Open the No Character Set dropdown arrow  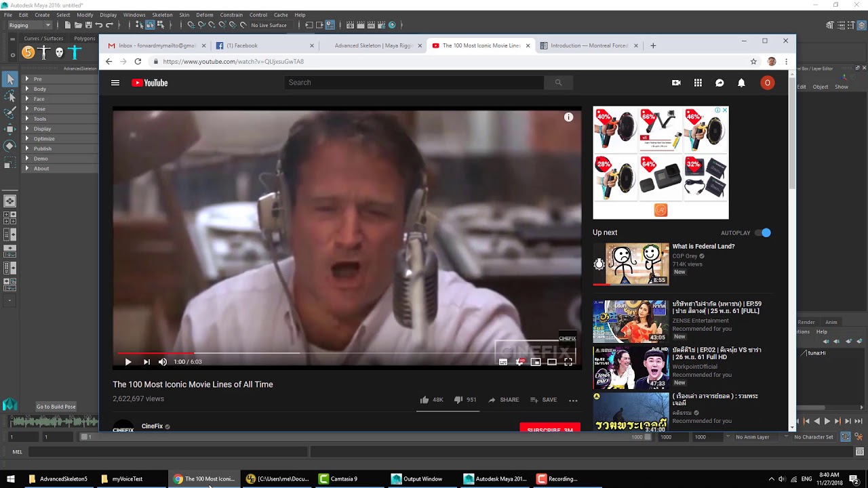(x=787, y=437)
